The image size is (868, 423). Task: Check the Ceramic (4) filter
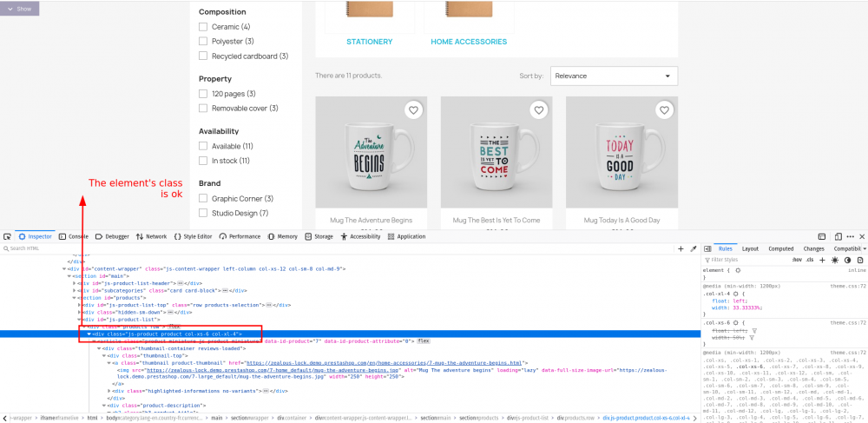pos(203,27)
